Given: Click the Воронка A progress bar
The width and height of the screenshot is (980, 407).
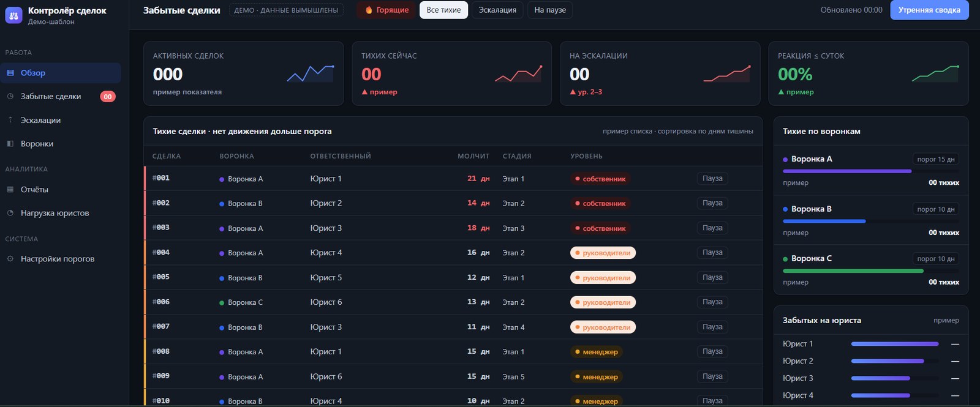Looking at the screenshot, I should click(x=871, y=171).
